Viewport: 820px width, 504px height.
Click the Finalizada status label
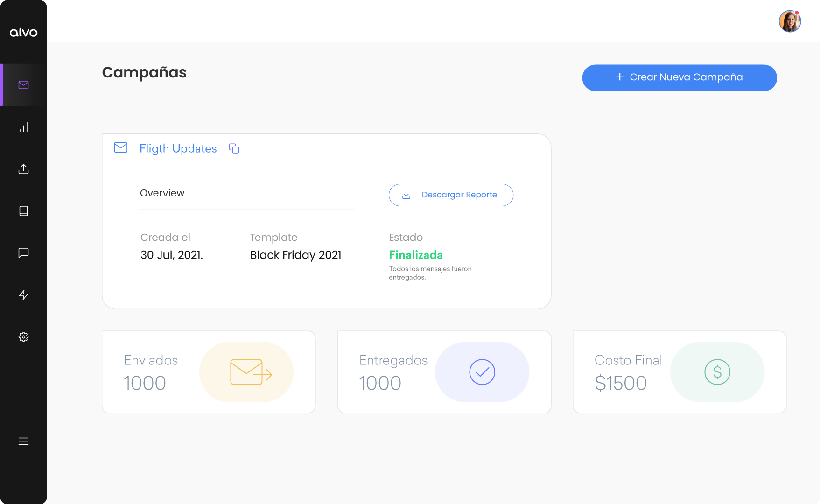416,255
